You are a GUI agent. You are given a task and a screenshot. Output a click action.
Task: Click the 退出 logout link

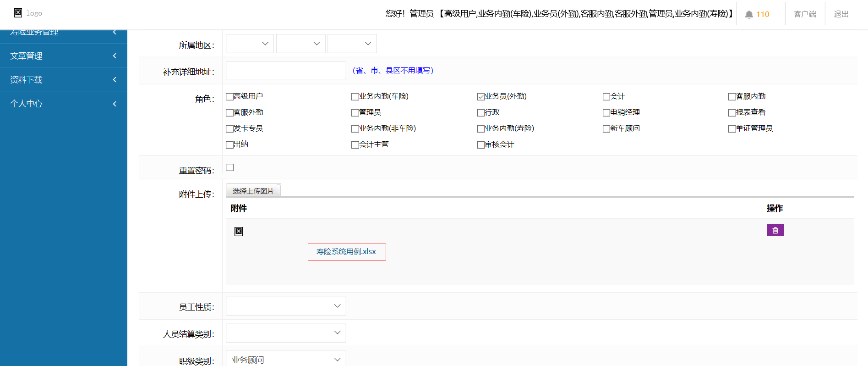point(841,14)
